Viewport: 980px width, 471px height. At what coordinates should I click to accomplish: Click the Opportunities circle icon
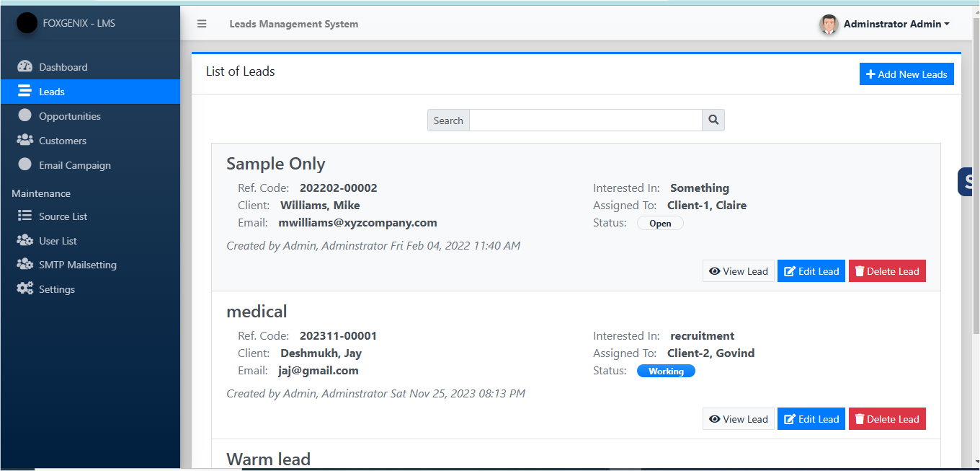click(x=25, y=115)
